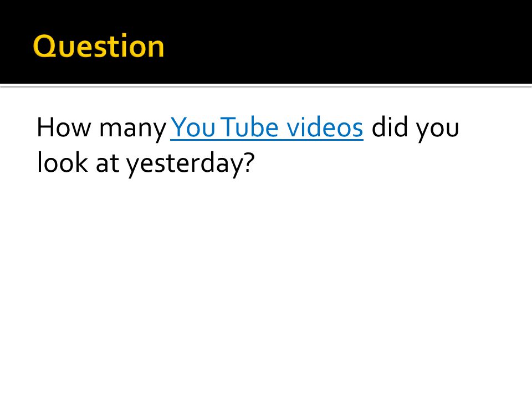Click the letter Q in Question title
The width and height of the screenshot is (532, 399).
[x=44, y=47]
